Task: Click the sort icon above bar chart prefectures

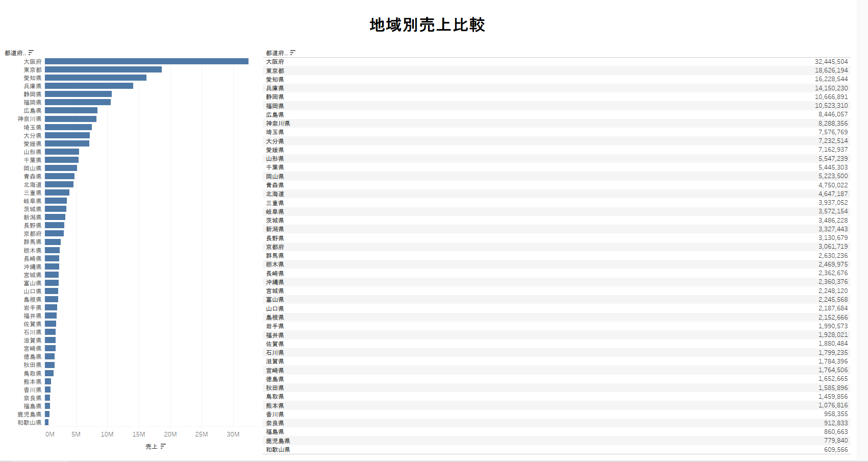Action: click(x=31, y=53)
